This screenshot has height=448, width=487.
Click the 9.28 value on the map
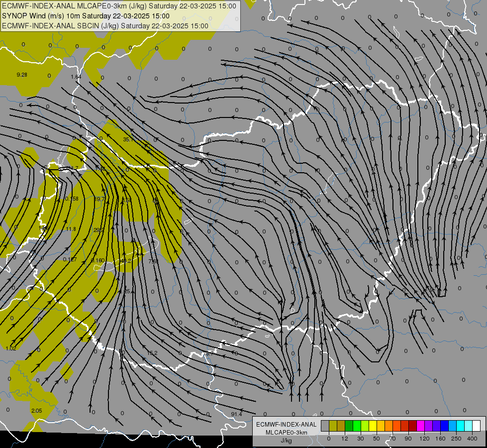22,75
